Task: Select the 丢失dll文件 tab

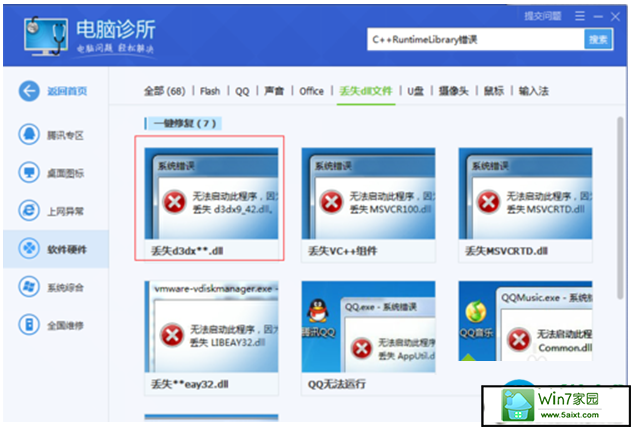Action: (366, 91)
